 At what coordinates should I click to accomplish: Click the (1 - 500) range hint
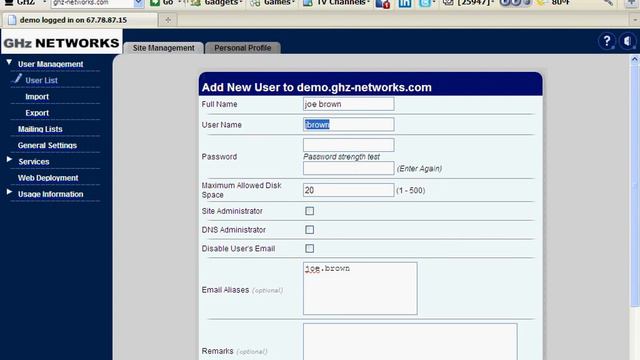click(x=411, y=191)
